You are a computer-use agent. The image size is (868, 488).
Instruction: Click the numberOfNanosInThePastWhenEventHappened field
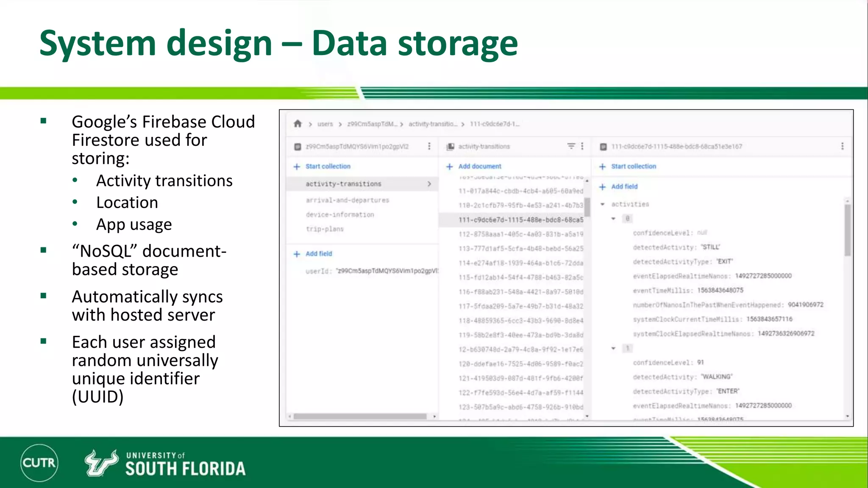tap(728, 305)
